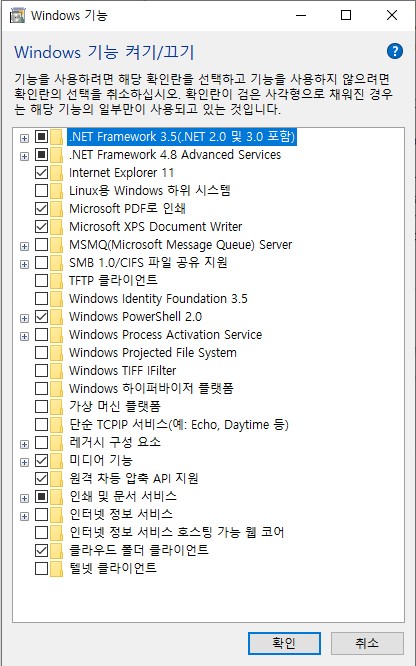
Task: Select the 레거시 구성 요소 label
Action: click(x=115, y=442)
